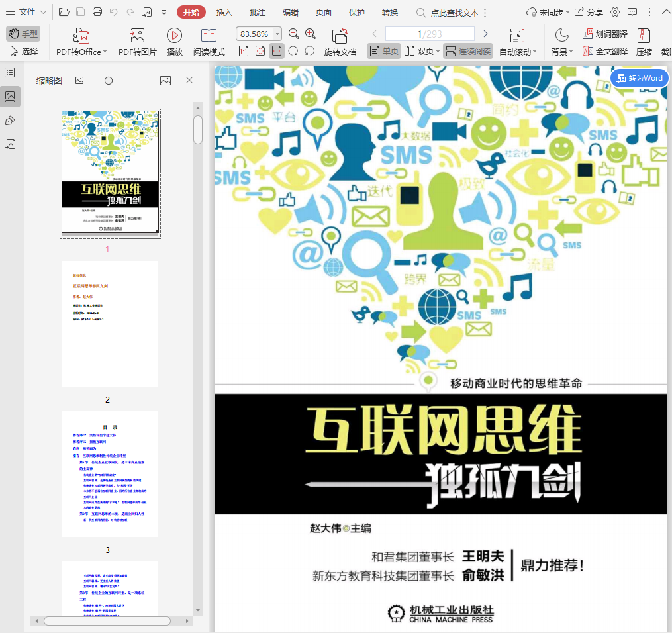Click 全文翻译 full text translation

(605, 52)
